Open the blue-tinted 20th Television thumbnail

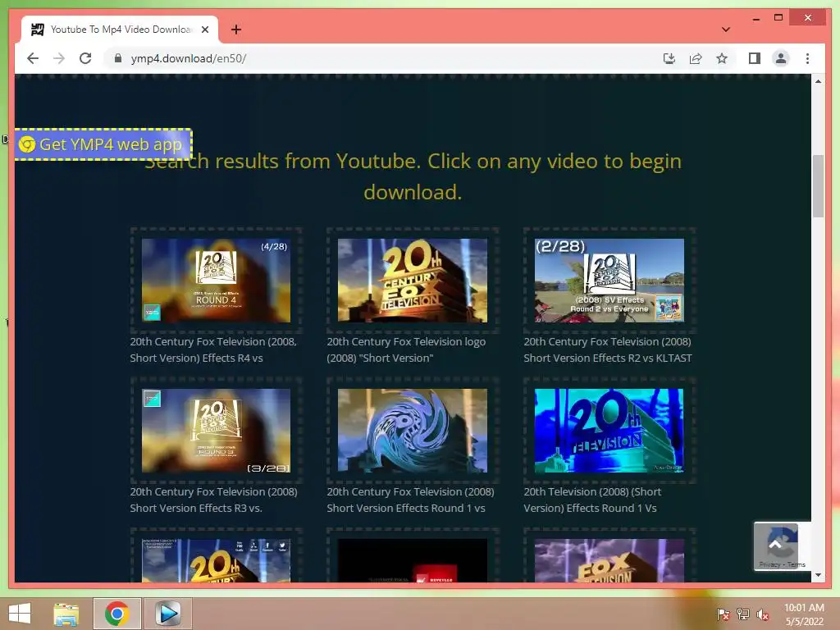coord(609,430)
